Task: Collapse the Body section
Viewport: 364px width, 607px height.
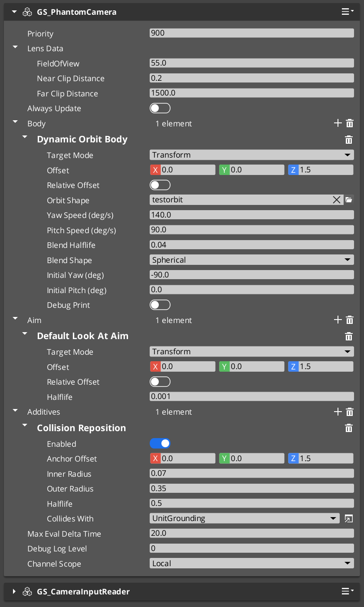Action: [x=16, y=122]
